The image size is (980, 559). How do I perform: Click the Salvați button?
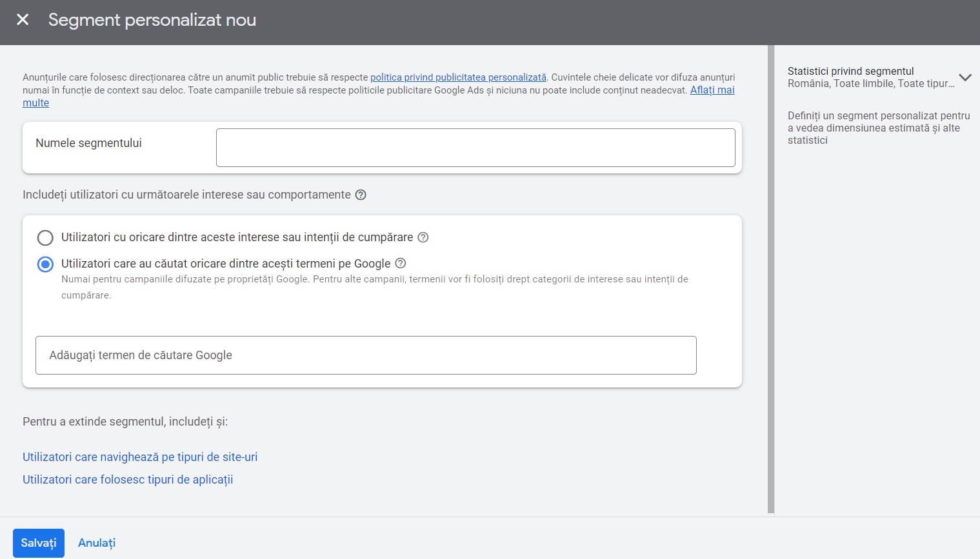pos(39,543)
